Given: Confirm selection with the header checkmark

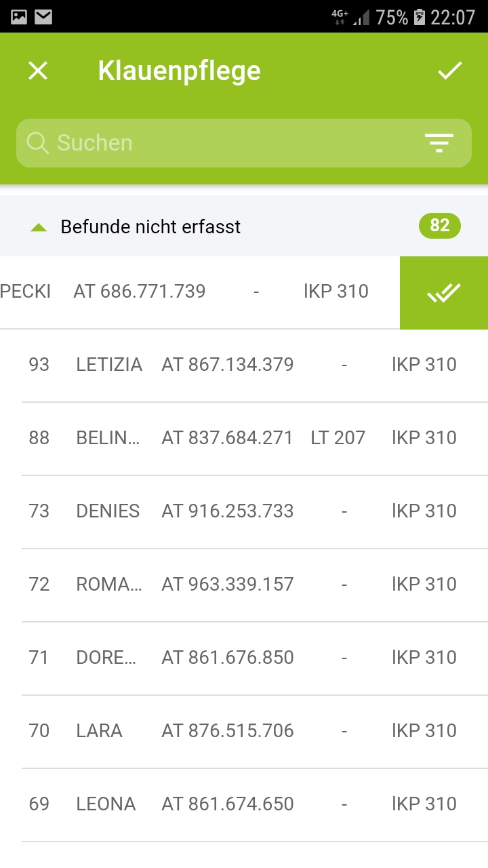Looking at the screenshot, I should pyautogui.click(x=449, y=71).
